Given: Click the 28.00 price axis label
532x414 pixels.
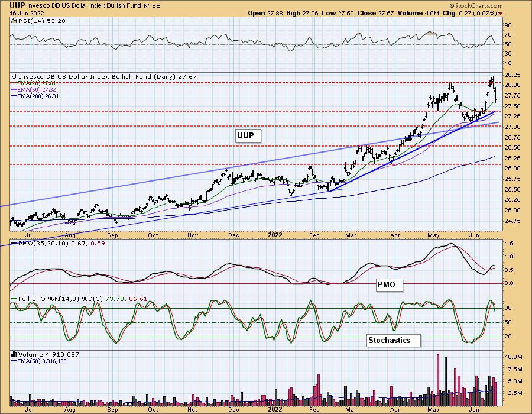Looking at the screenshot, I should 512,85.
